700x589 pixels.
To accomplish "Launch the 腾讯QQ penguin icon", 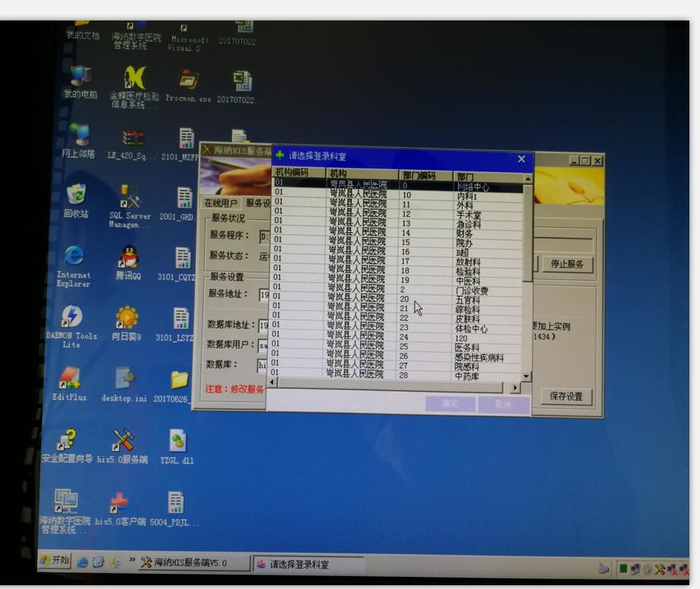I will tap(127, 259).
